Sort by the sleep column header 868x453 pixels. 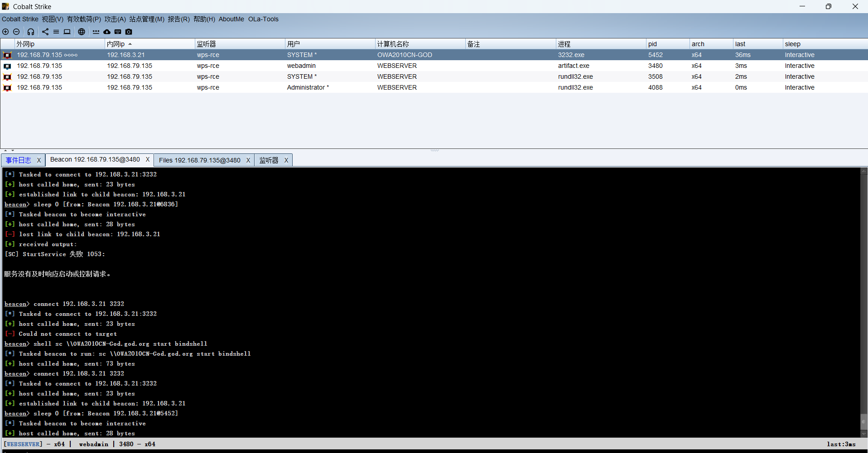[825, 44]
